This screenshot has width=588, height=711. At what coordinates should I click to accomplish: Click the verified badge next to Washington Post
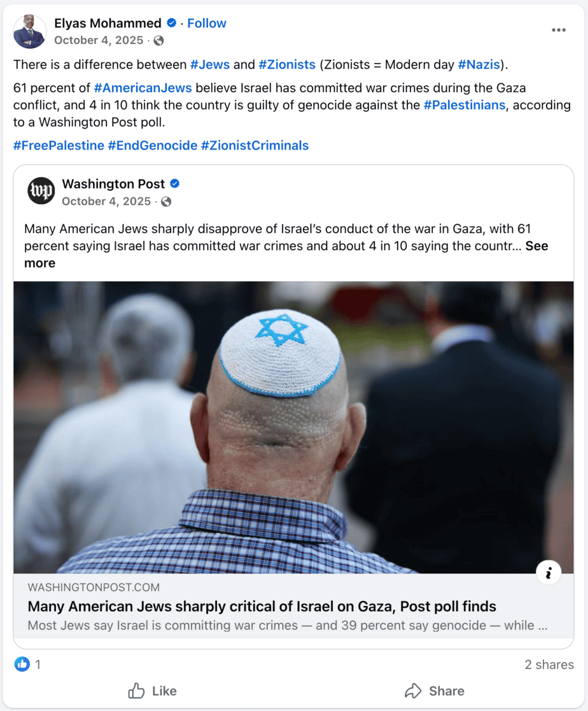tap(174, 184)
